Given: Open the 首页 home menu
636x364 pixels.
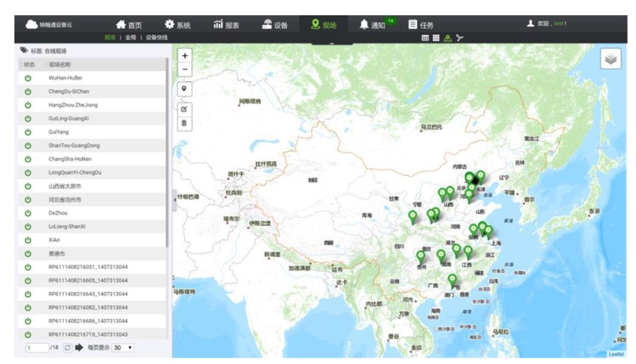Looking at the screenshot, I should click(128, 25).
